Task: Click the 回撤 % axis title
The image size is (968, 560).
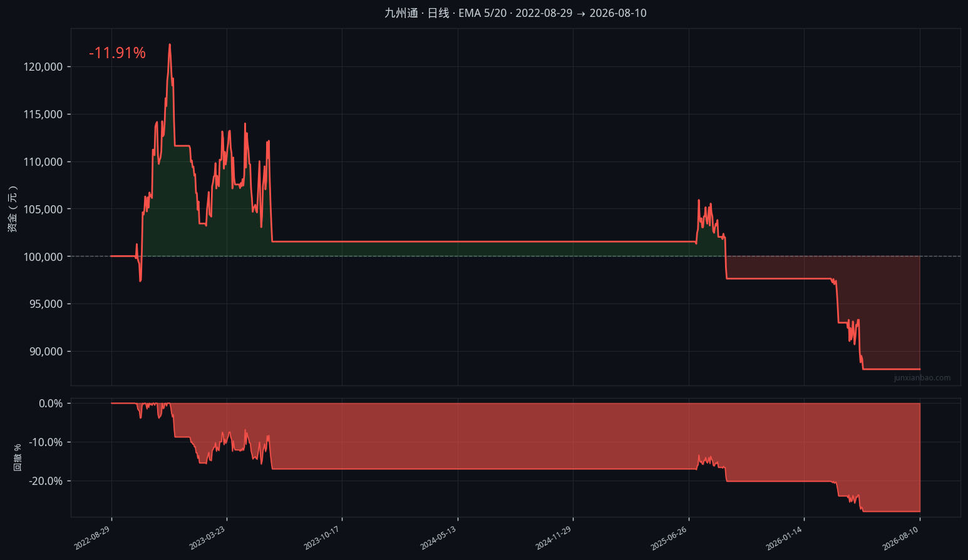Action: click(x=18, y=457)
